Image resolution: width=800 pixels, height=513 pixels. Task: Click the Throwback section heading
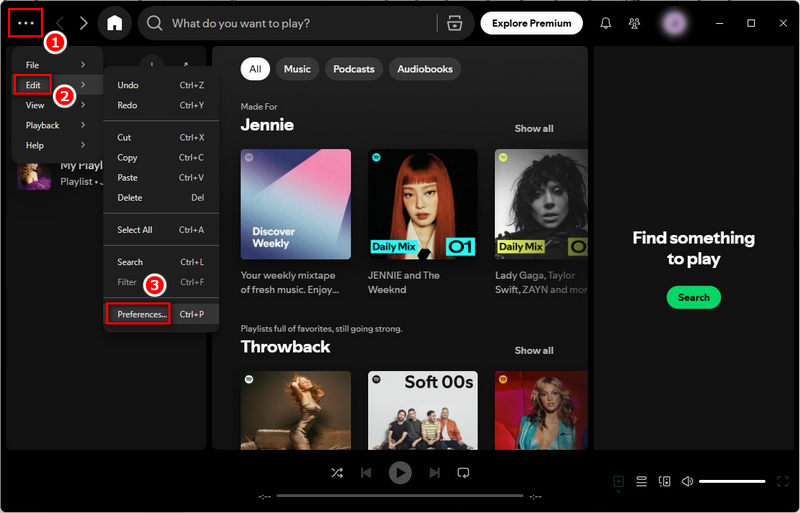[286, 347]
